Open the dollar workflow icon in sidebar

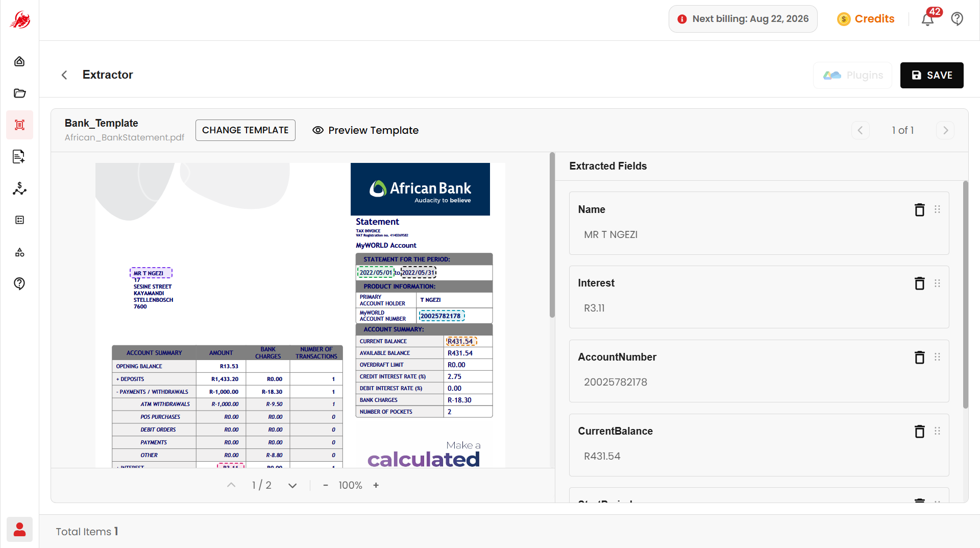(x=19, y=188)
